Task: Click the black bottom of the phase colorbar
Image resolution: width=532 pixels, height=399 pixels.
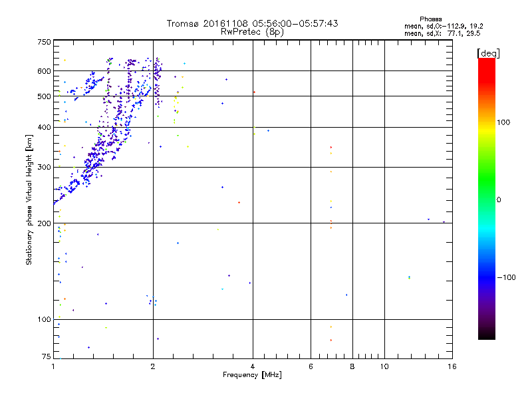Action: [487, 334]
